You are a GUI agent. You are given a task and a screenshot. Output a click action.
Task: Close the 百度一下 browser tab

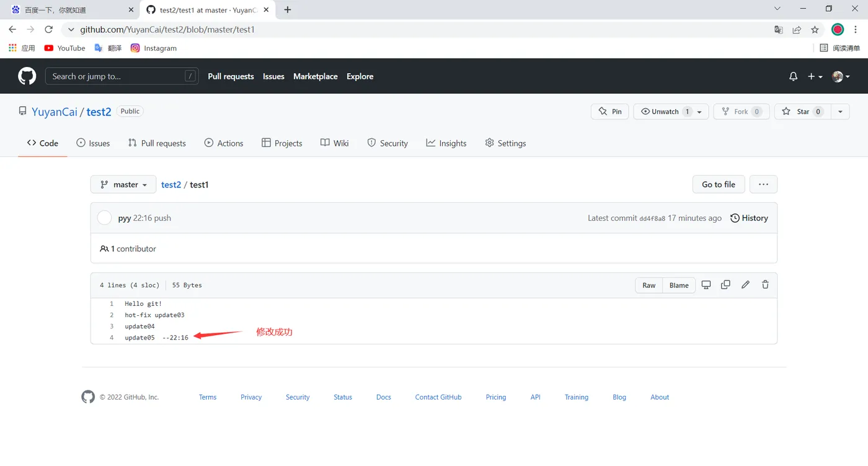(x=130, y=10)
